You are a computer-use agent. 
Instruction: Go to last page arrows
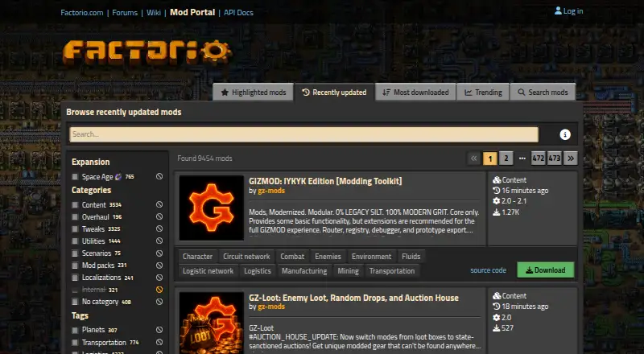pyautogui.click(x=571, y=158)
